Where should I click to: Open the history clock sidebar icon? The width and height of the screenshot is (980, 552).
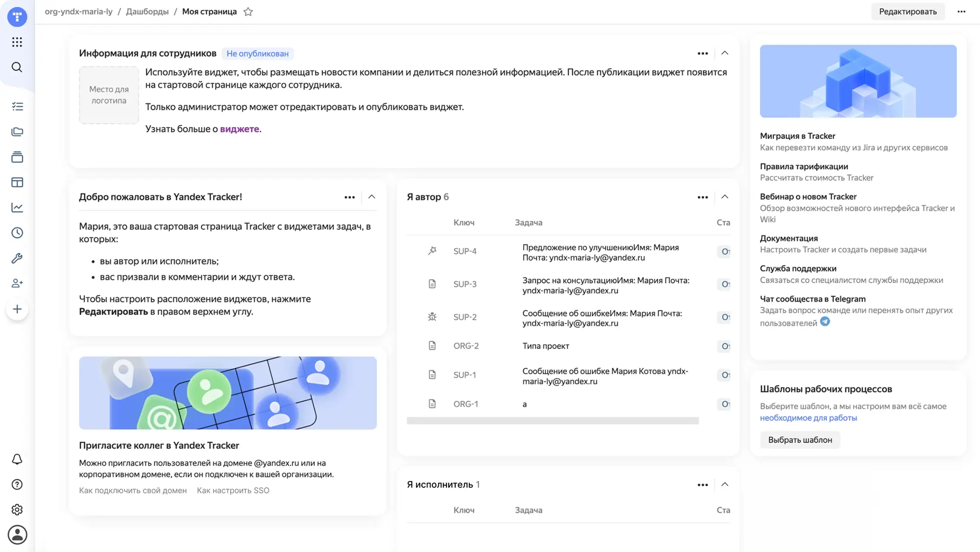pyautogui.click(x=17, y=233)
